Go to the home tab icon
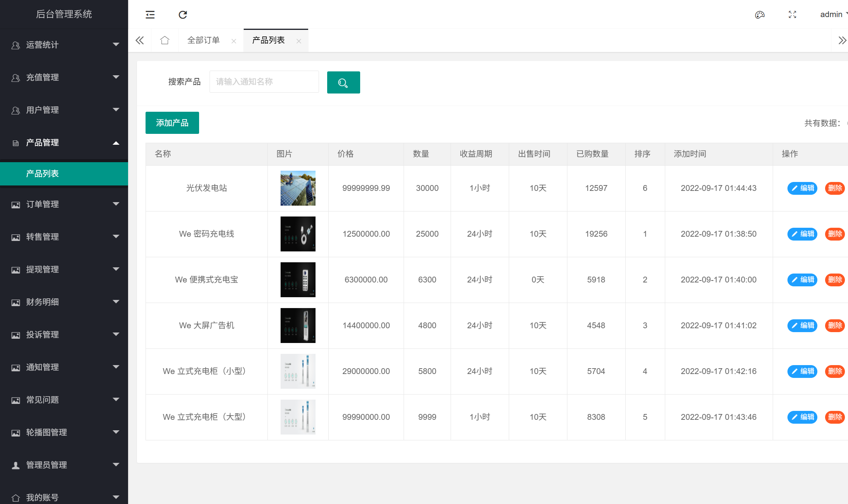This screenshot has width=848, height=504. [x=165, y=40]
